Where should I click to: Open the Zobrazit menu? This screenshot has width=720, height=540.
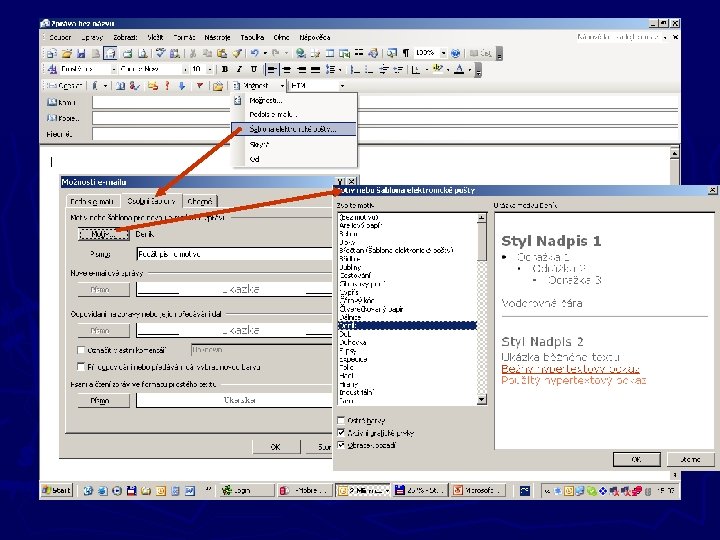click(x=125, y=38)
